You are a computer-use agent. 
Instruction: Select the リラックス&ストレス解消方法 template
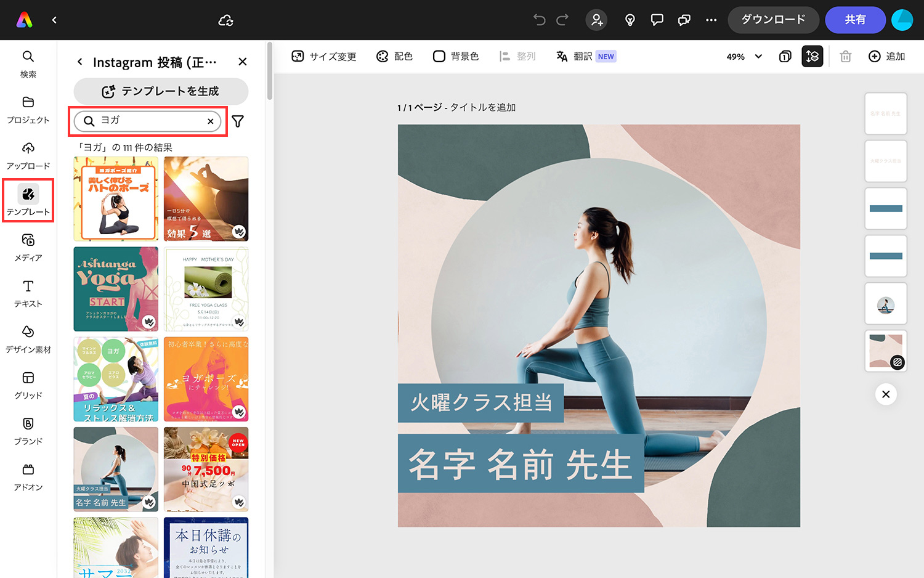tap(116, 379)
